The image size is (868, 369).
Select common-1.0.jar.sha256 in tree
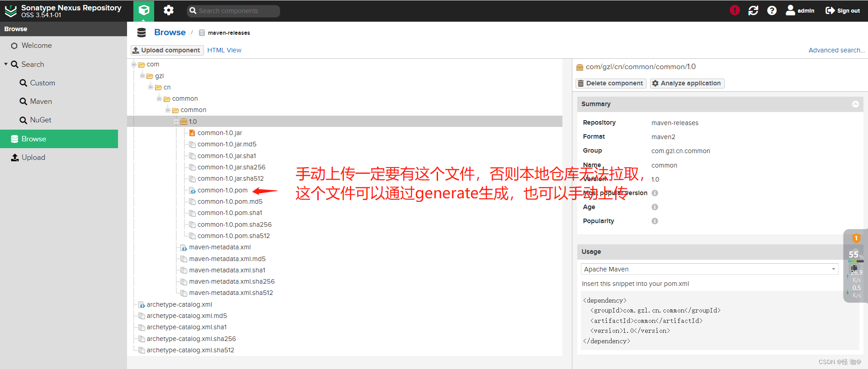coord(231,167)
